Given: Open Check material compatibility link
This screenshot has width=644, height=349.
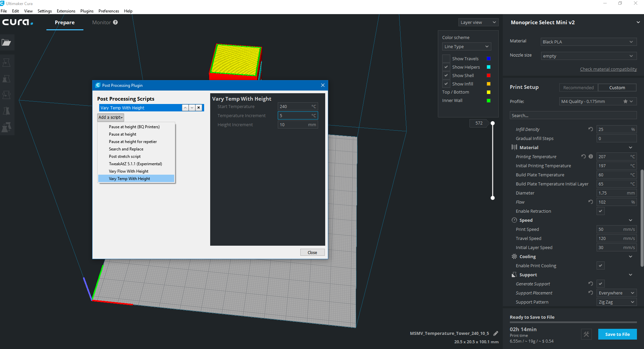Looking at the screenshot, I should click(608, 69).
